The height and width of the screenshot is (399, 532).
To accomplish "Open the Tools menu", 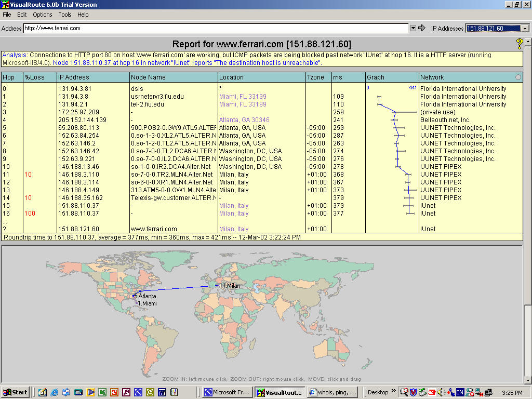I will click(x=64, y=15).
